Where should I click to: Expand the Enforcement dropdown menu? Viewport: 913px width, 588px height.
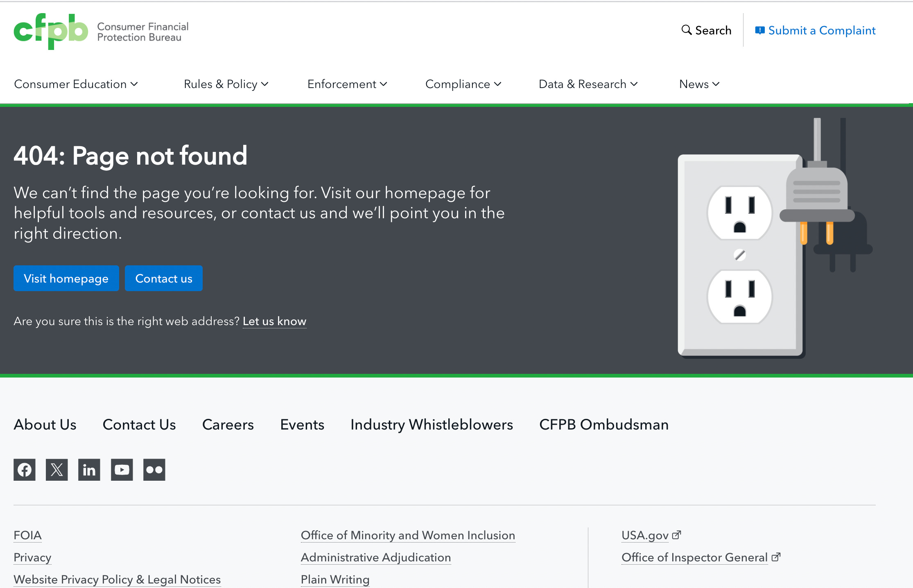[x=347, y=84]
